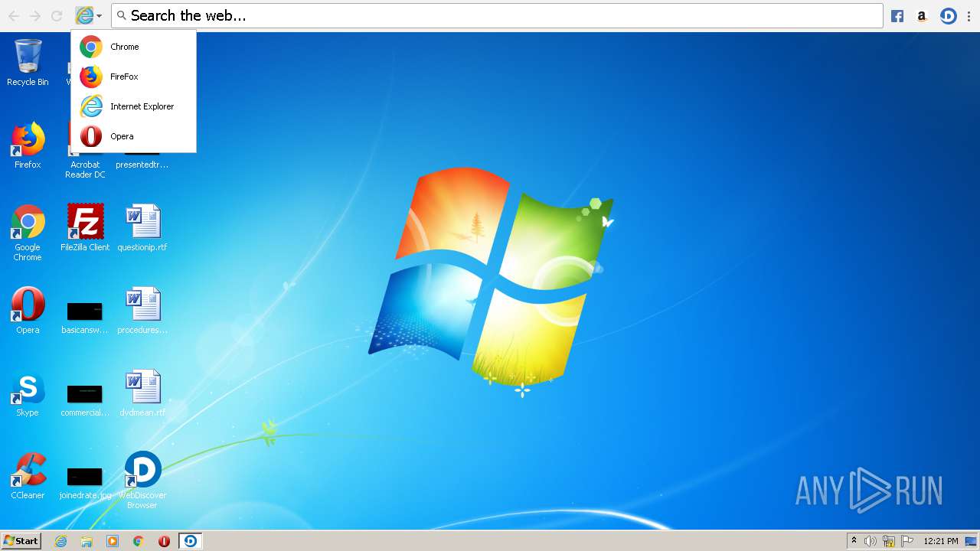
Task: Click the 12:21 PM clock
Action: click(x=941, y=541)
